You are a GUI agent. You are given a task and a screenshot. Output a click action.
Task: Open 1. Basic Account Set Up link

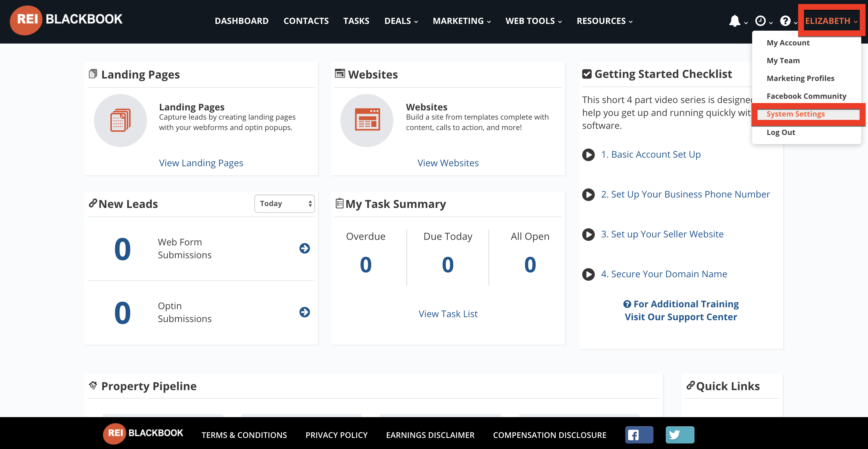(x=651, y=154)
